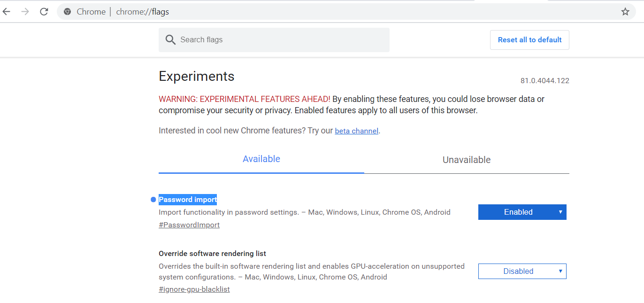The width and height of the screenshot is (644, 303).
Task: Follow the #ignore-gpu-blacklist anchor link
Action: (194, 289)
